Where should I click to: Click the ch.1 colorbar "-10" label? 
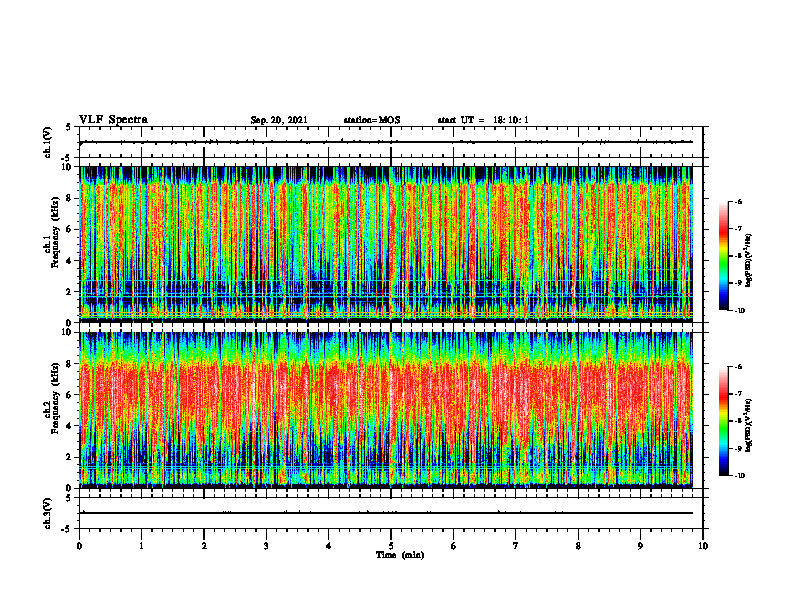(739, 311)
